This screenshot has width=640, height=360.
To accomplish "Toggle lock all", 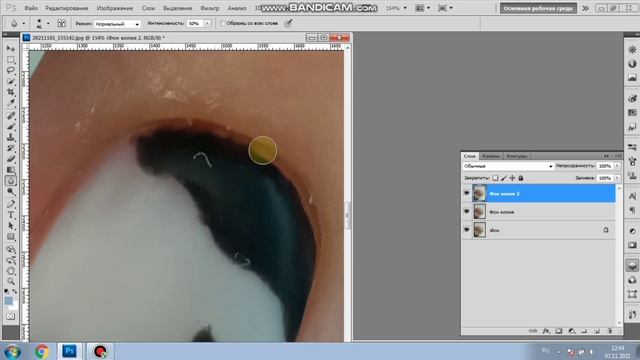I will tap(521, 178).
